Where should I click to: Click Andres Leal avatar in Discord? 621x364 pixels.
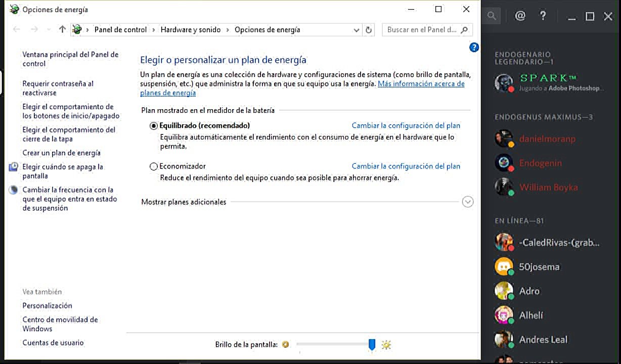pos(504,339)
